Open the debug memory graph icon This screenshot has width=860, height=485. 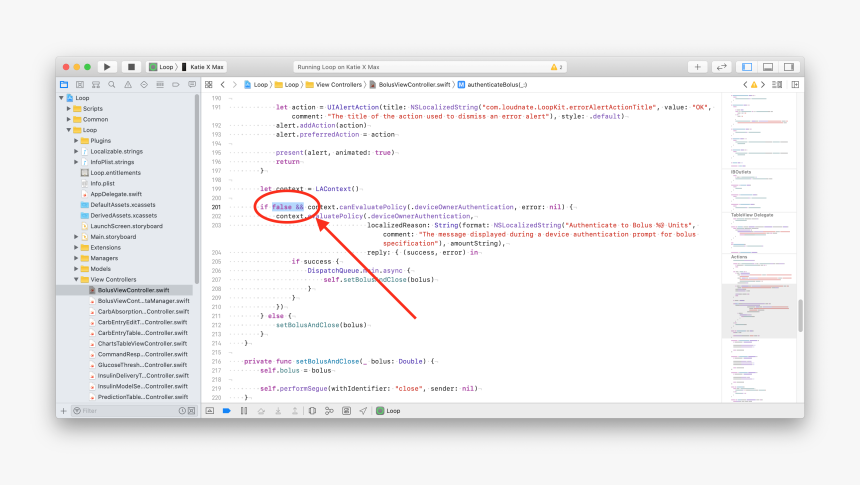tap(329, 411)
